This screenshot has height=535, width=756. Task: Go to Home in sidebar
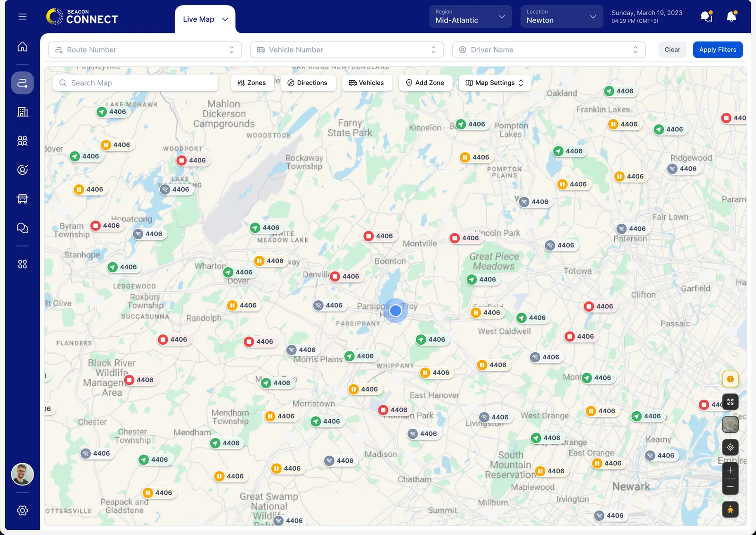click(22, 46)
